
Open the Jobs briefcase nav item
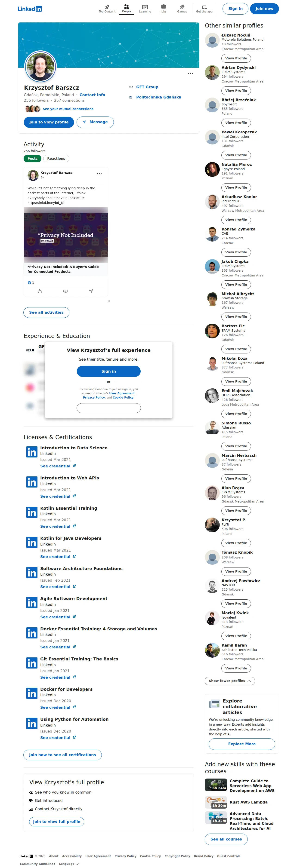(164, 8)
